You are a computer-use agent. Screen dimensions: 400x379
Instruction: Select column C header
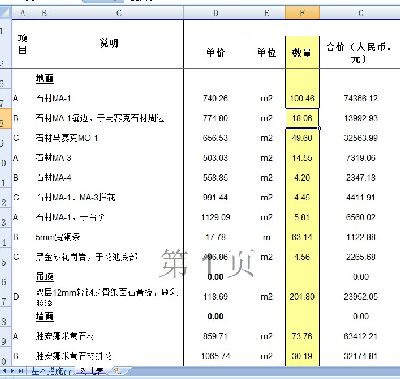pyautogui.click(x=119, y=13)
